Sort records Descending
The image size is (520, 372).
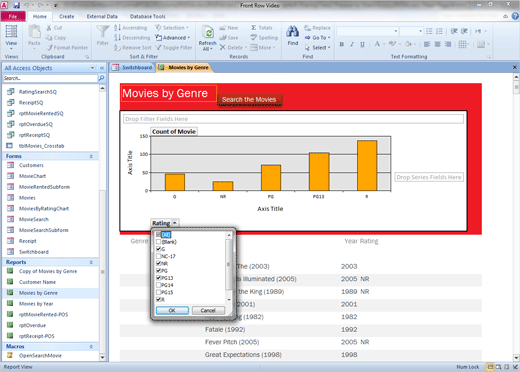click(x=132, y=38)
